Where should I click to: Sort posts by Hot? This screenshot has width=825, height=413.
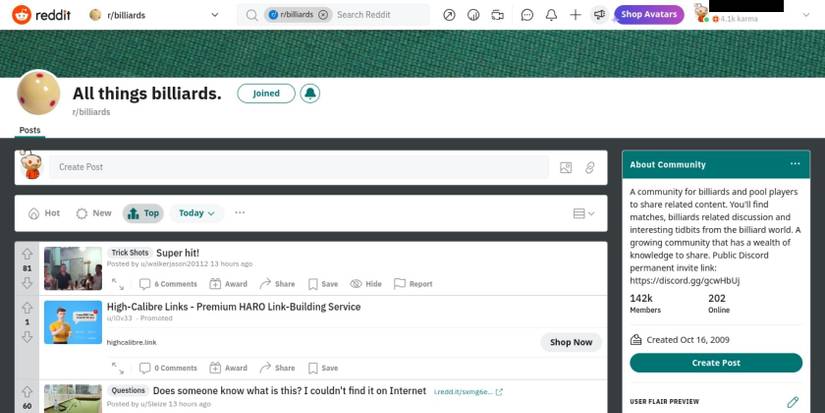[44, 213]
